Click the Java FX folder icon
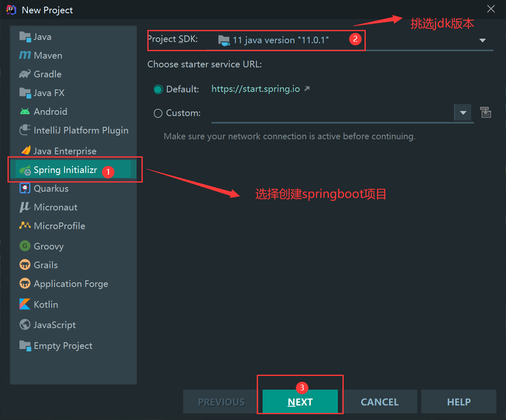 [x=25, y=93]
